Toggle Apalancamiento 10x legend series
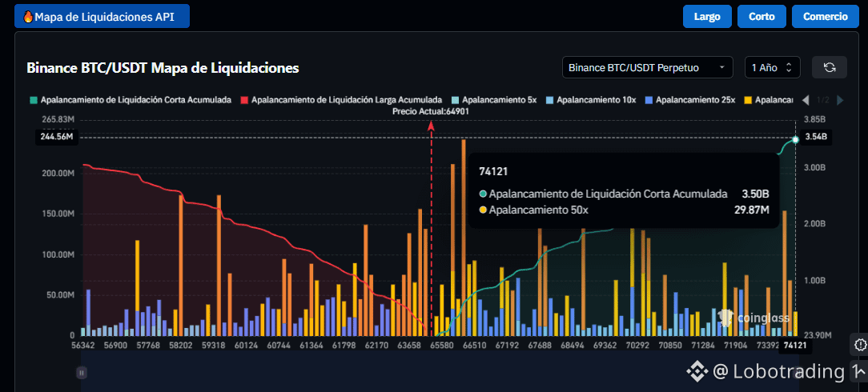Viewport: 868px width, 392px height. point(591,100)
